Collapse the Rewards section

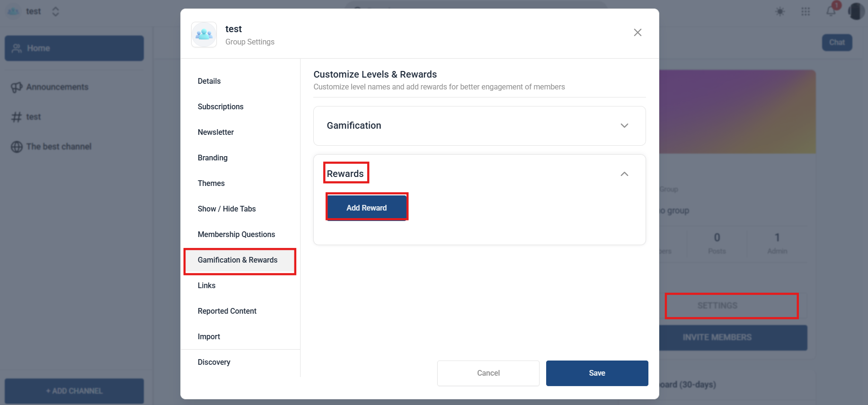624,174
